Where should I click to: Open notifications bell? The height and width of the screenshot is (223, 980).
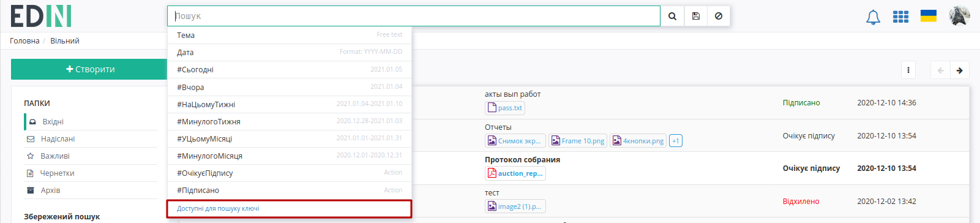click(873, 17)
